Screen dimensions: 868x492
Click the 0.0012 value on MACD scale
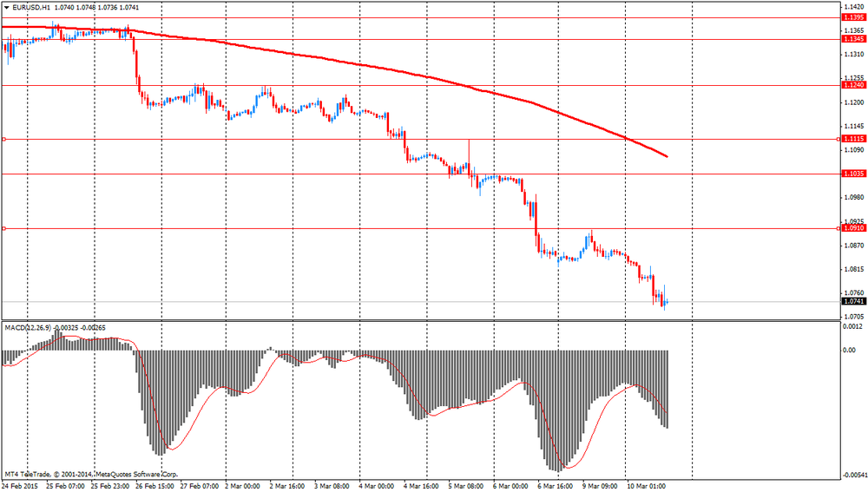[x=852, y=326]
